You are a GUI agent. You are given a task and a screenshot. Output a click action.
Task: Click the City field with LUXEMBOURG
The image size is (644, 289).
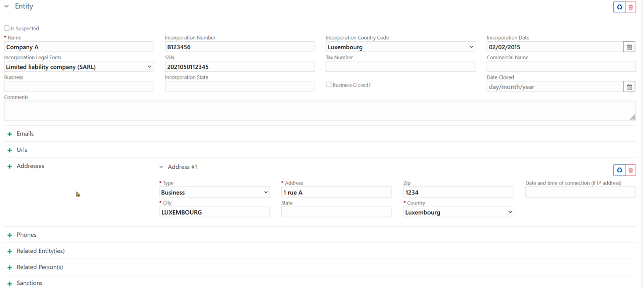[214, 213]
